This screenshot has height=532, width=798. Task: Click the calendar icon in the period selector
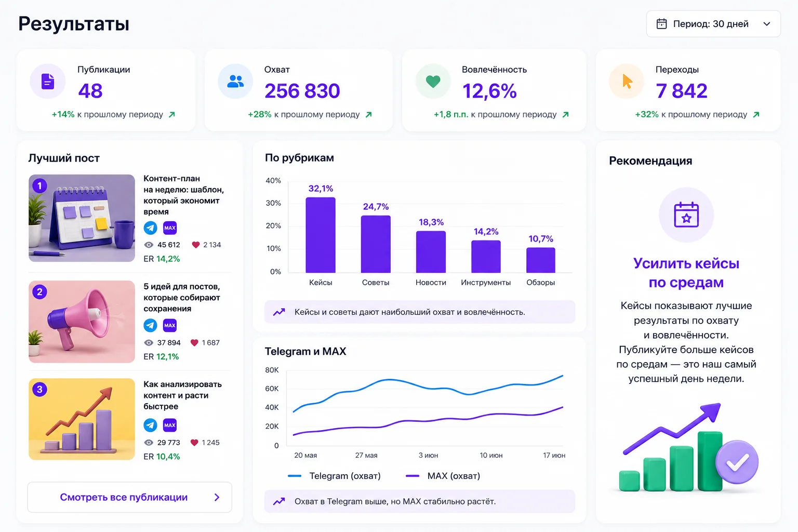661,24
